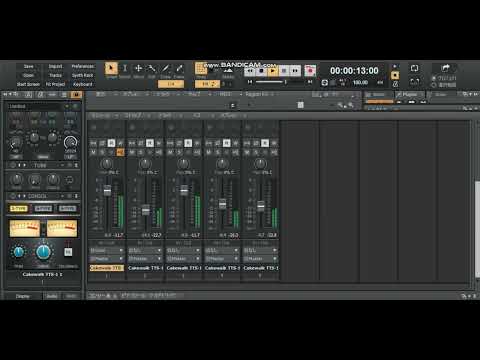
Task: Open the Synth Rack
Action: [83, 75]
